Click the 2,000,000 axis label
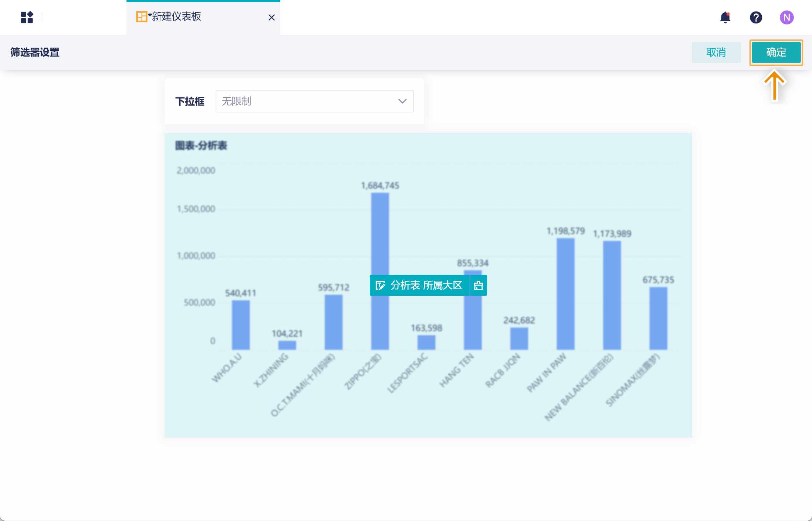812x521 pixels. pyautogui.click(x=196, y=170)
